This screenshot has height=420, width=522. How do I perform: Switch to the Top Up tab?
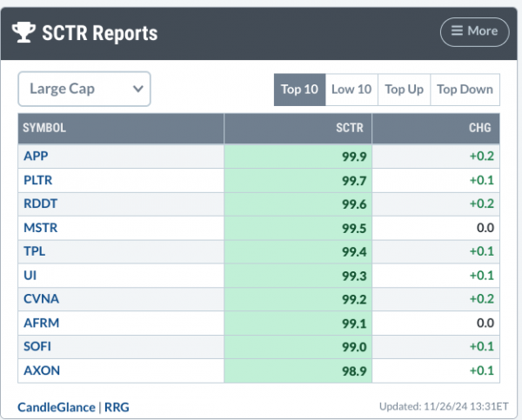click(405, 90)
